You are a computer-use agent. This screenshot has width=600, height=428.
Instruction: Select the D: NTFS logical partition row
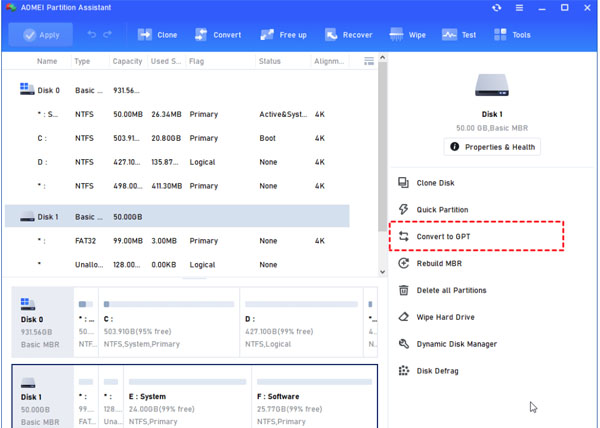177,162
